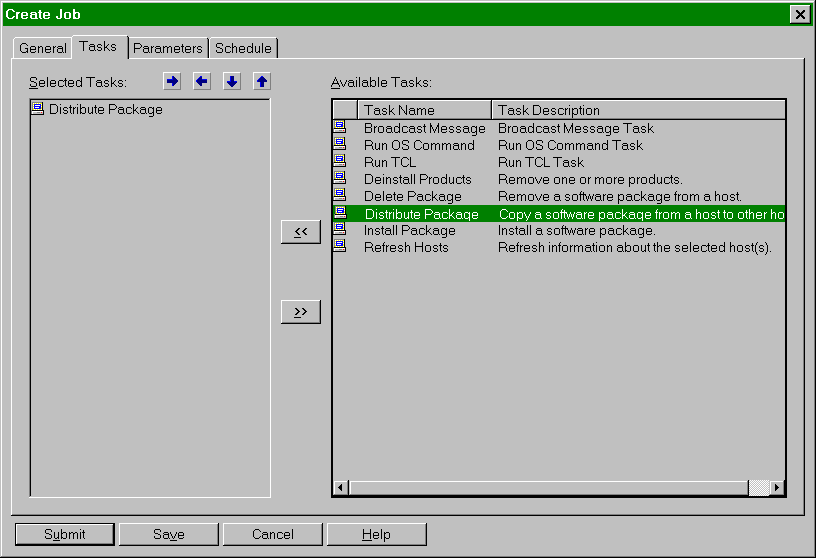Screen dimensions: 816x558
Task: Select Run TCL task name
Action: pos(390,162)
